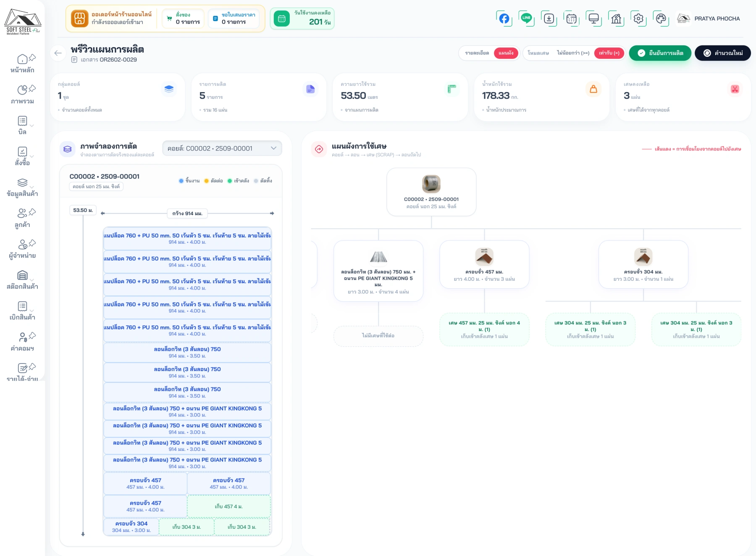
Task: Select scrap mode ไม่น้อยกว่า (>=)
Action: 573,53
